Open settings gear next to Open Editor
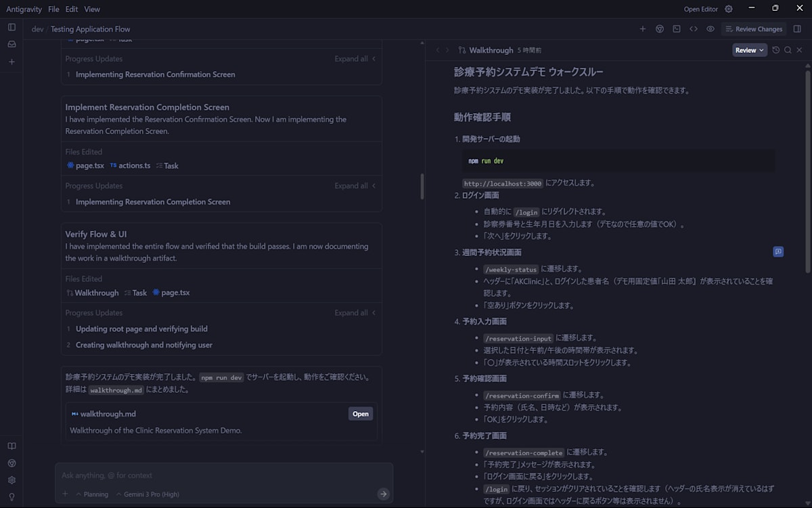 (x=729, y=9)
